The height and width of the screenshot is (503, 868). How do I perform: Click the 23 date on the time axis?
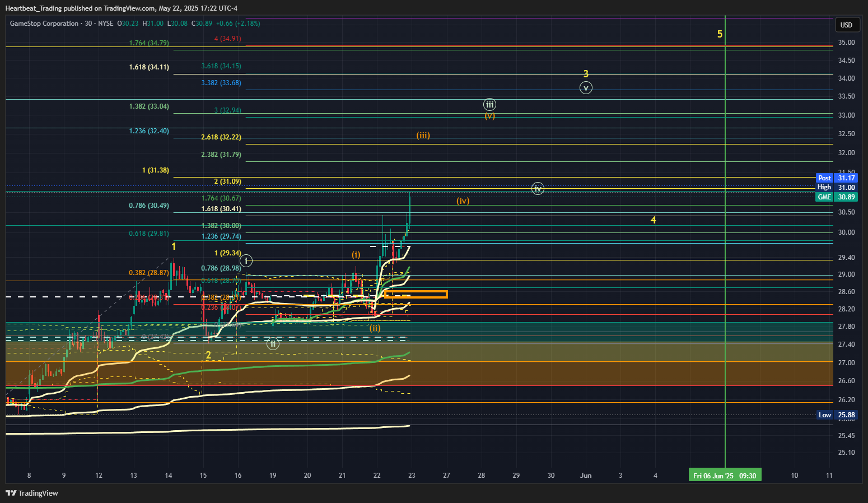412,476
